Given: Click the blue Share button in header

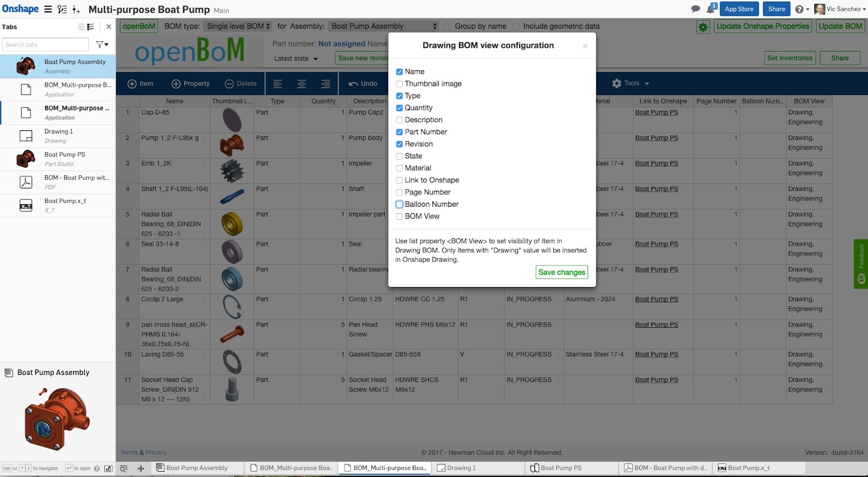Looking at the screenshot, I should tap(776, 9).
